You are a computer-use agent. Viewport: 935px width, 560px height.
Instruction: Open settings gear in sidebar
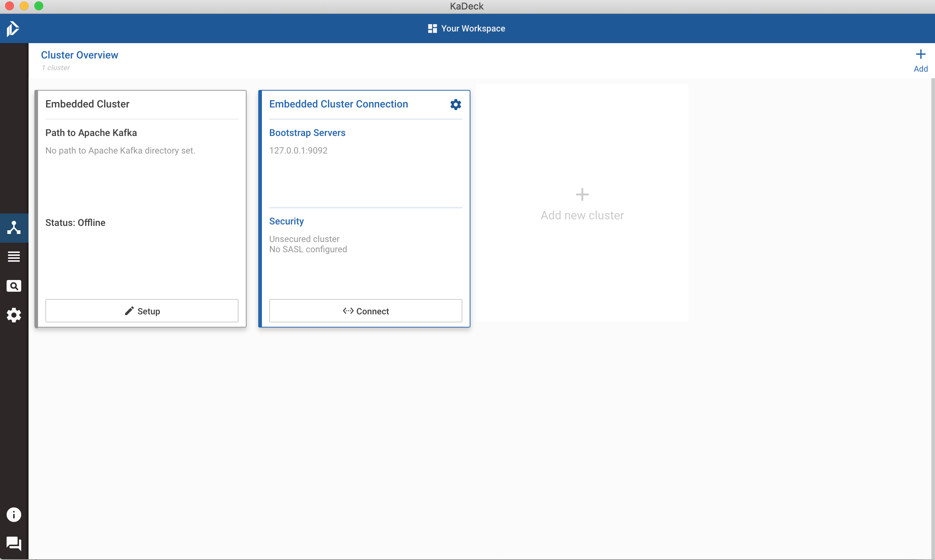[x=14, y=315]
